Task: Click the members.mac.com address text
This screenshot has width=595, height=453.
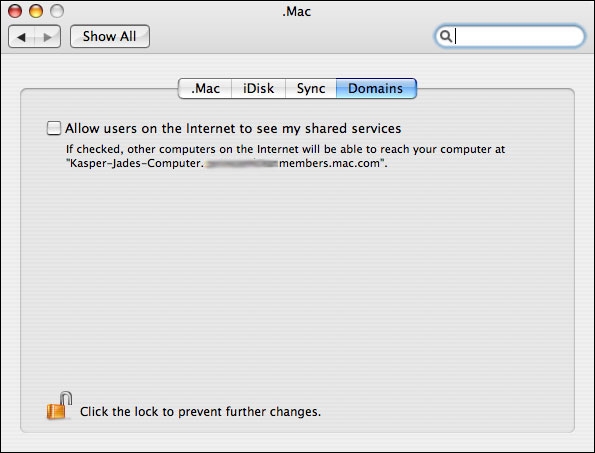Action: pyautogui.click(x=329, y=163)
